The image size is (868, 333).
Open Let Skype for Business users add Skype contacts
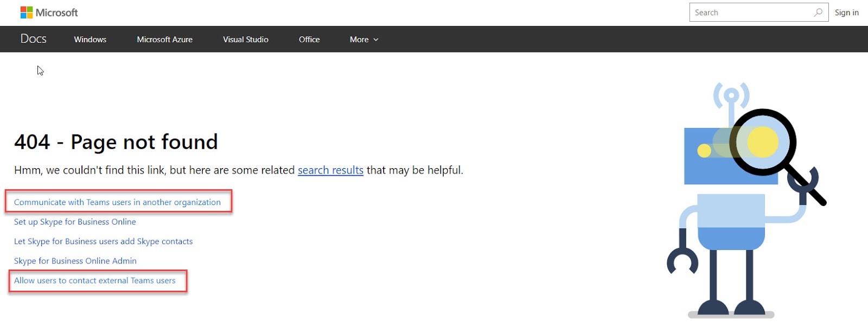coord(103,241)
